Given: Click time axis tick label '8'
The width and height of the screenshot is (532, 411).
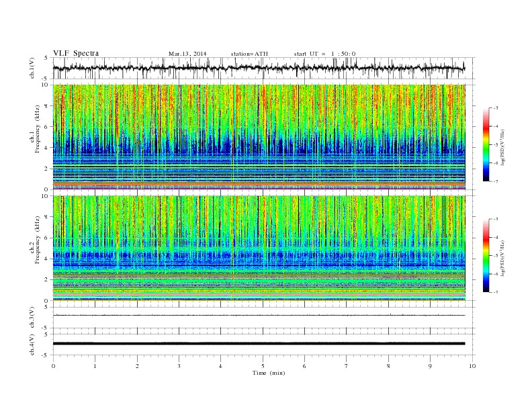Looking at the screenshot, I should 388,366.
